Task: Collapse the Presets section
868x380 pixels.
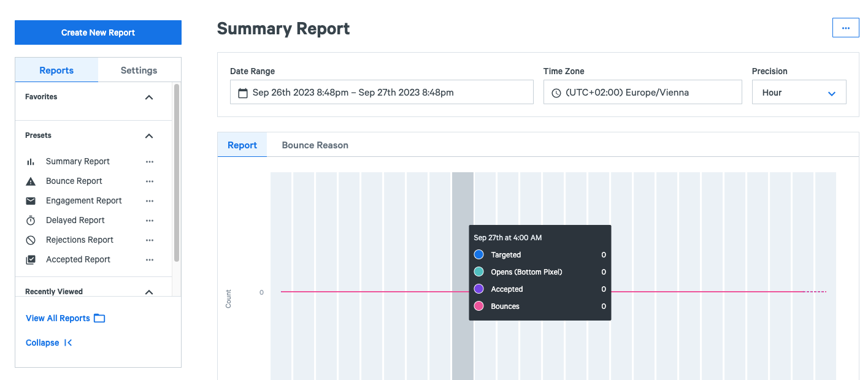Action: [x=149, y=136]
